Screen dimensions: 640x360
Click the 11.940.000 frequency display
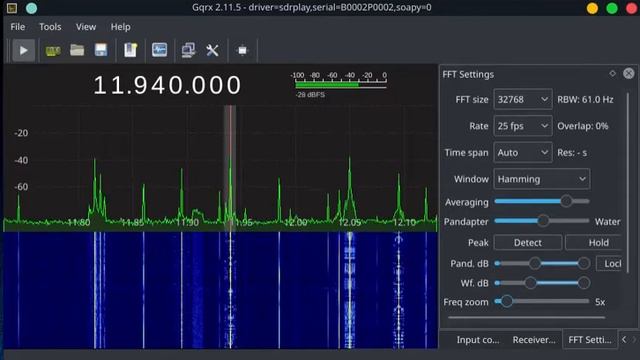[167, 85]
